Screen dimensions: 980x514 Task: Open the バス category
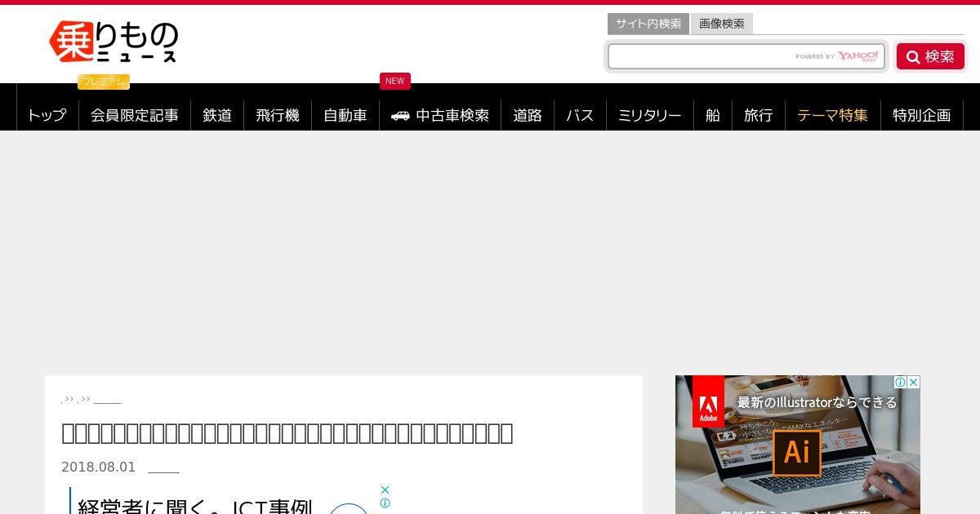pos(580,115)
